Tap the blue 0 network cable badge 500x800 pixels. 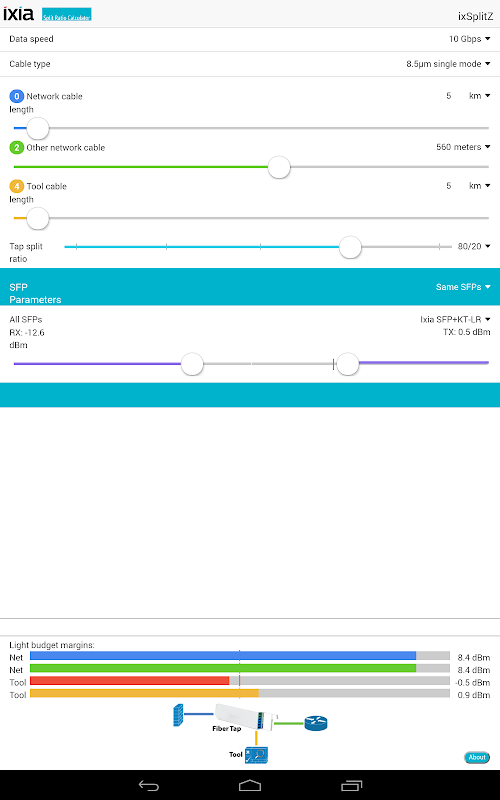coord(17,96)
